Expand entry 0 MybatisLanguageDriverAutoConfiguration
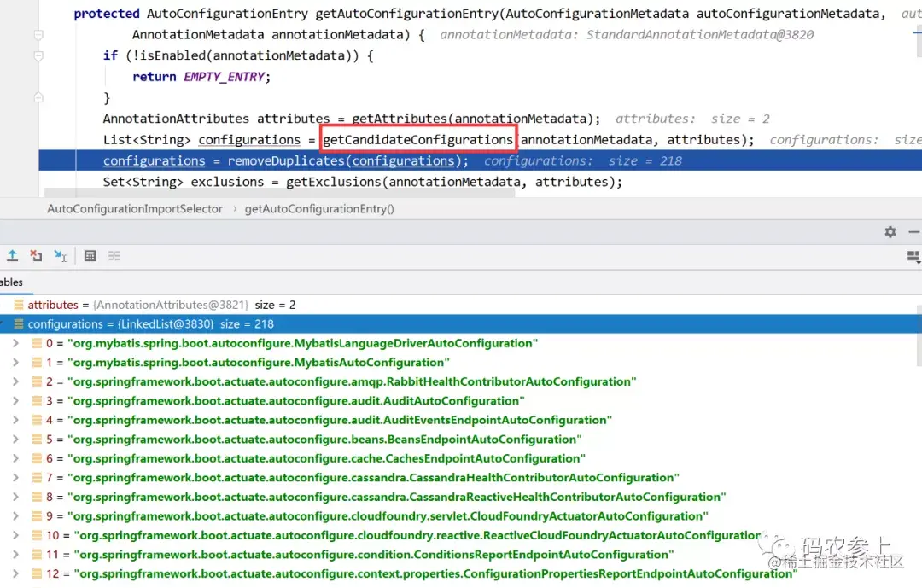922x588 pixels. (x=16, y=343)
